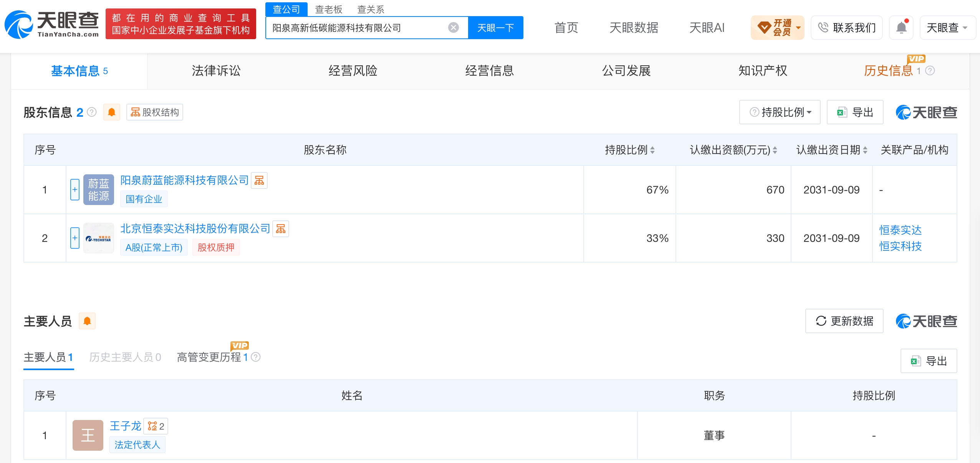
Task: Click the phone icon beside 联系我们
Action: [x=823, y=28]
